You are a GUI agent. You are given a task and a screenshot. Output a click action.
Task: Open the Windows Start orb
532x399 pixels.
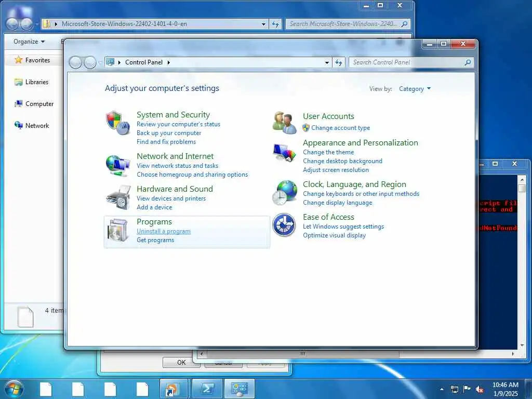tap(14, 389)
